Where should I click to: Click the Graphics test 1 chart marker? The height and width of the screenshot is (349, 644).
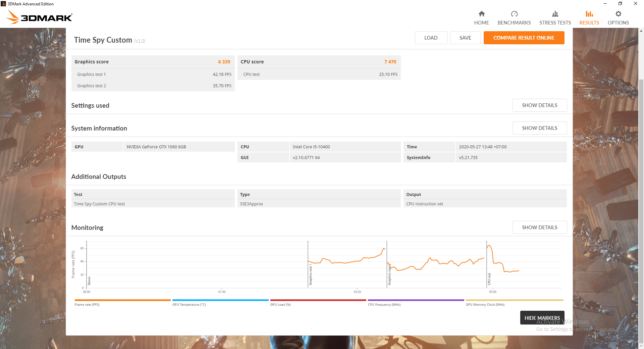(x=311, y=275)
